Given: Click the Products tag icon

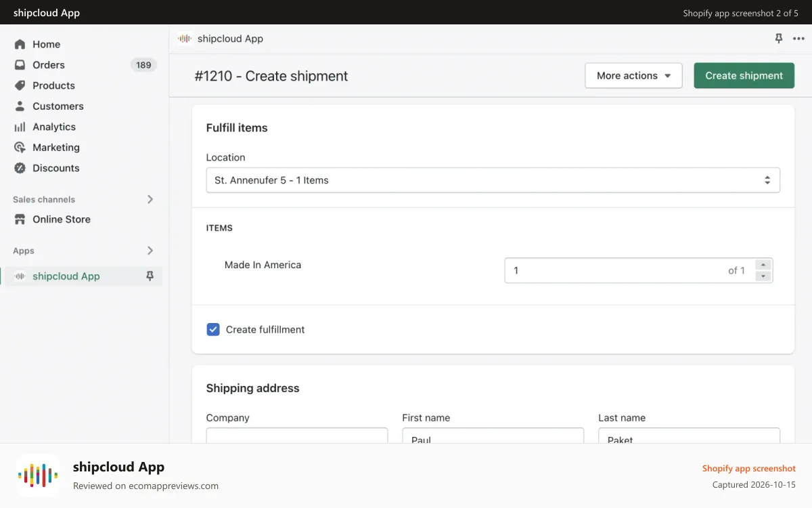Looking at the screenshot, I should 20,85.
